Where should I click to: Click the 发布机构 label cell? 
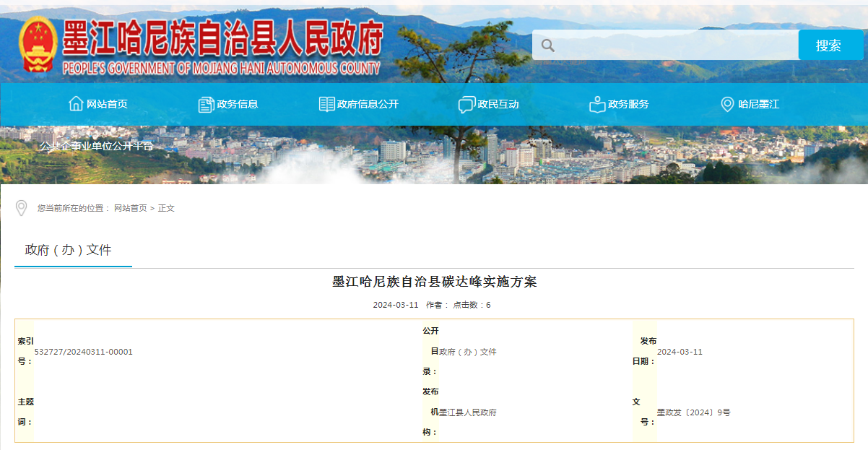point(430,412)
